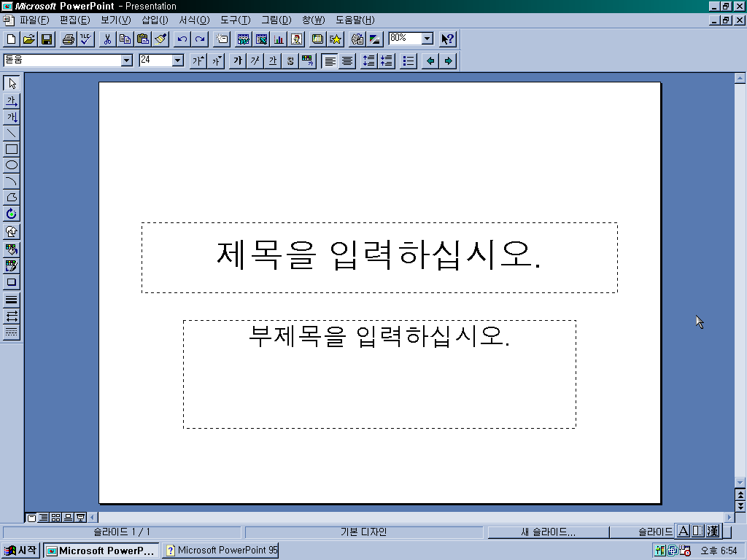Click the context Help pointer icon
The image size is (747, 560).
[x=447, y=39]
